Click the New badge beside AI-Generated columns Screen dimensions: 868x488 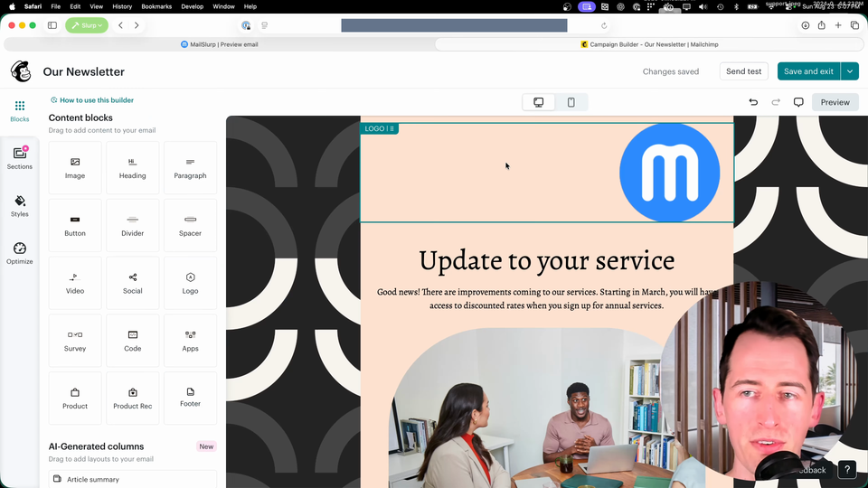pos(206,446)
